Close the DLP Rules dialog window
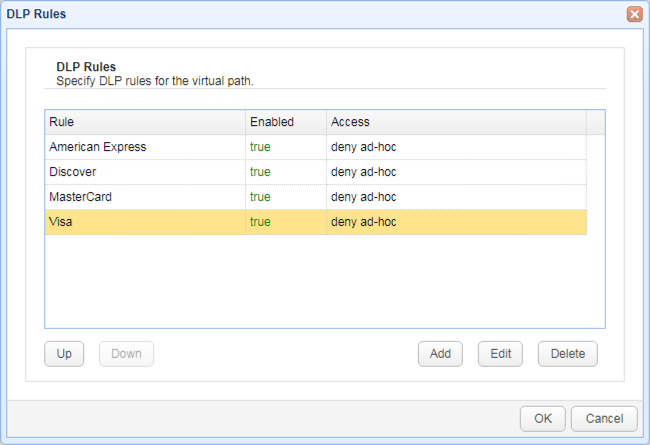650x445 pixels. coord(634,14)
